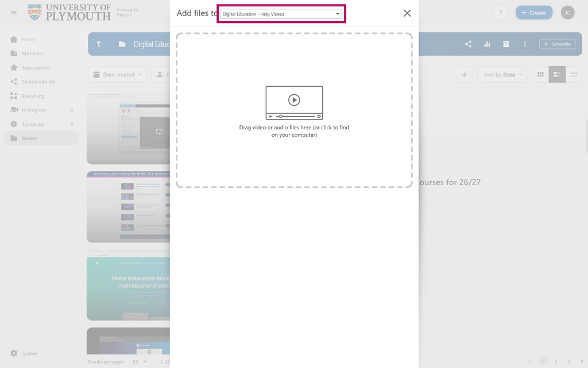Open the BMBS DLE development video thumbnail
Screen dimensions: 588x368
pos(128,207)
